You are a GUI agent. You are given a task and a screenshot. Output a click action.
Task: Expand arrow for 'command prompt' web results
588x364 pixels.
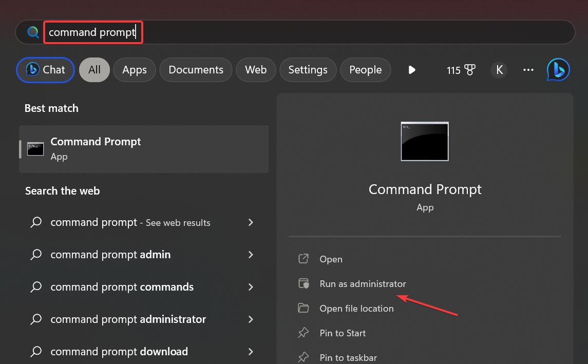(251, 222)
